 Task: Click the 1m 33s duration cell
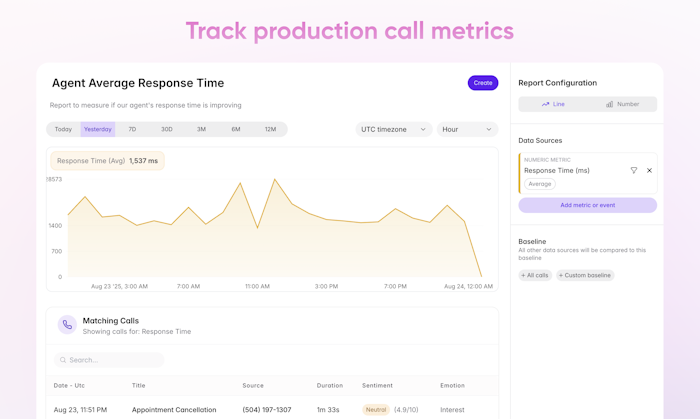tap(328, 410)
